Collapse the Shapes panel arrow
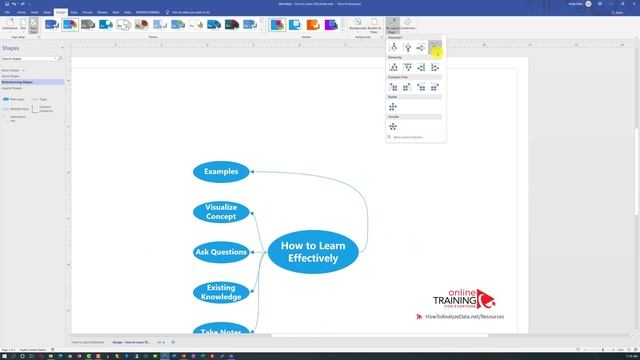This screenshot has width=640, height=360. pyautogui.click(x=62, y=48)
